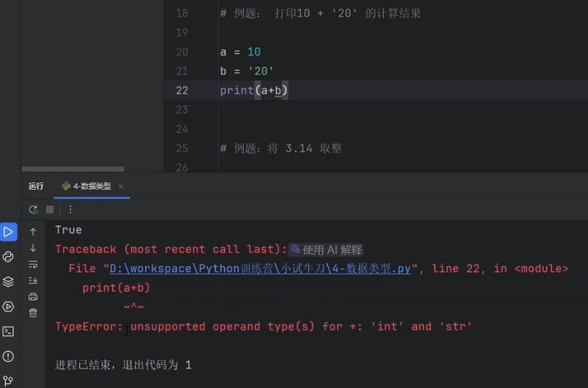
Task: Clear all console output with trash icon
Action: 33,313
